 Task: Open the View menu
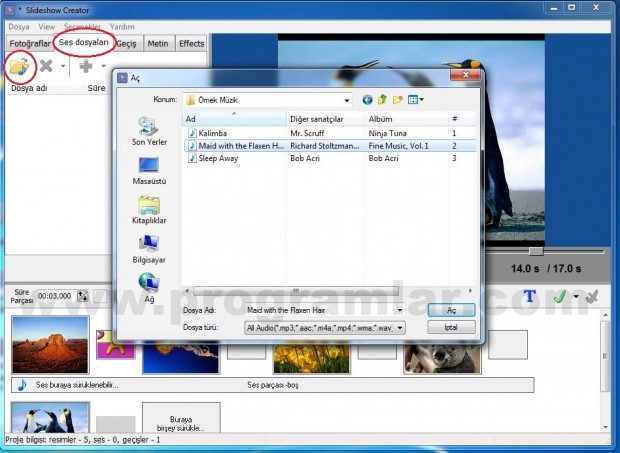point(46,27)
